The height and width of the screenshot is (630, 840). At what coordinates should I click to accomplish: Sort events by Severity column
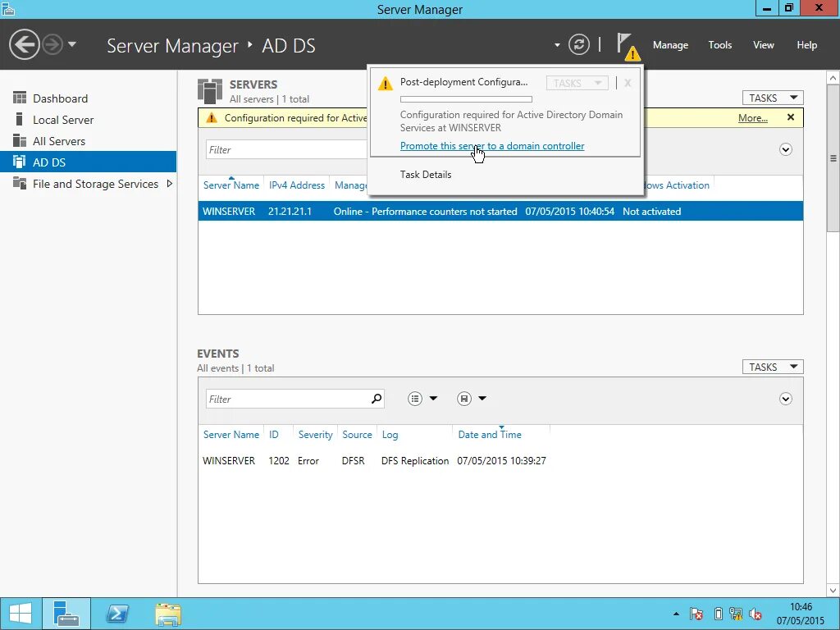[315, 435]
